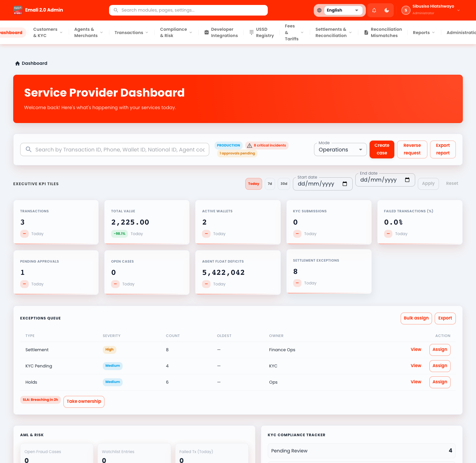Open the English language dropdown
Image resolution: width=476 pixels, height=463 pixels.
[x=343, y=10]
